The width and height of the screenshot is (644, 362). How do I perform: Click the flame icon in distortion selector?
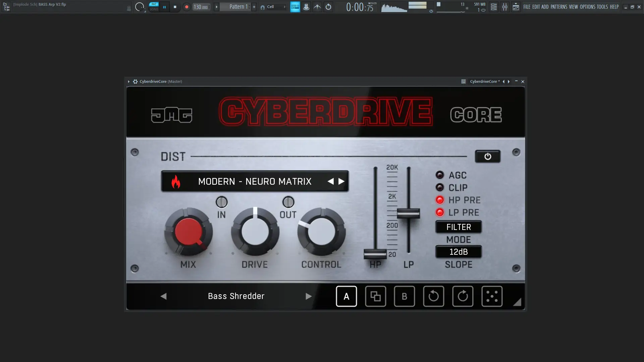(176, 182)
